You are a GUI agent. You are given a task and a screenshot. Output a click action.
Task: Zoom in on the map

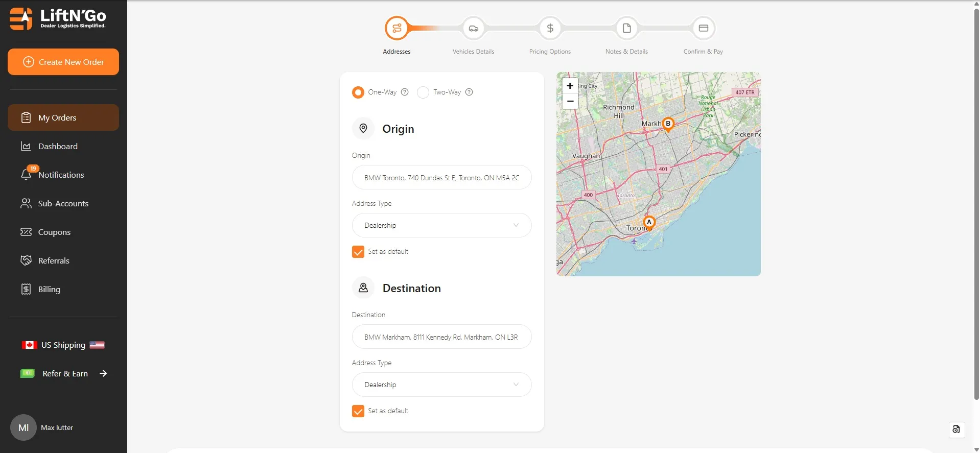pos(570,86)
